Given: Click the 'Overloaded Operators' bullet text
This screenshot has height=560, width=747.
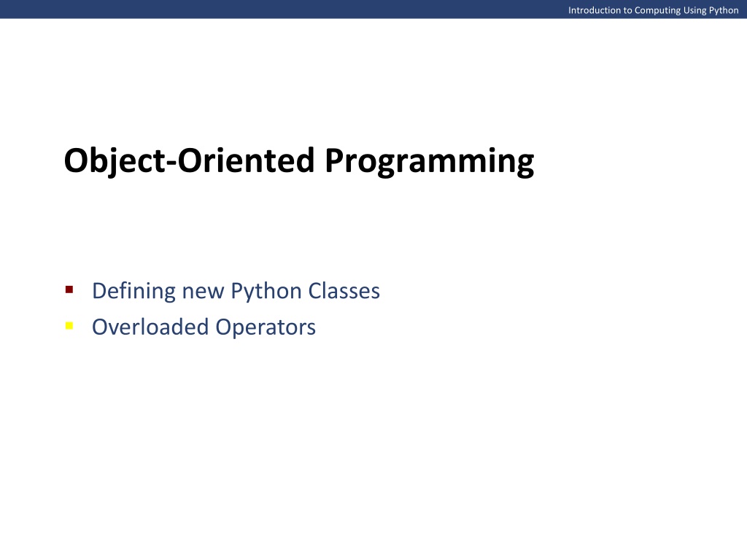Looking at the screenshot, I should click(204, 327).
